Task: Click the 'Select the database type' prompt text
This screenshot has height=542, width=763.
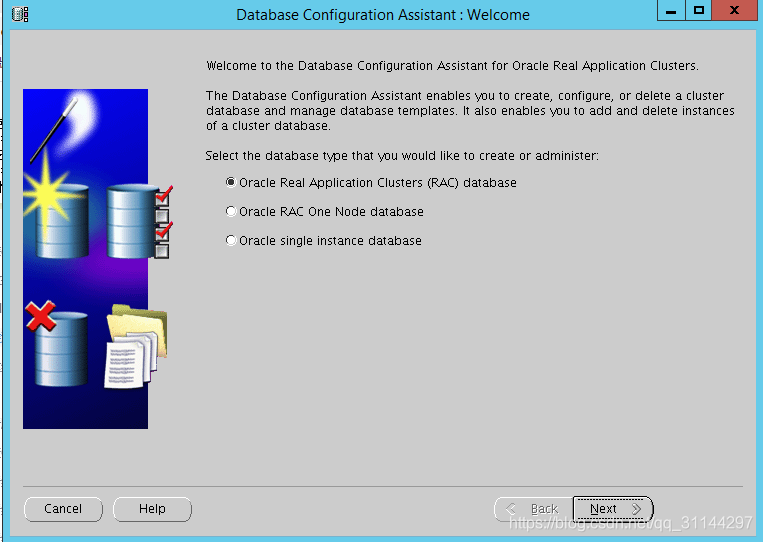Action: point(402,156)
